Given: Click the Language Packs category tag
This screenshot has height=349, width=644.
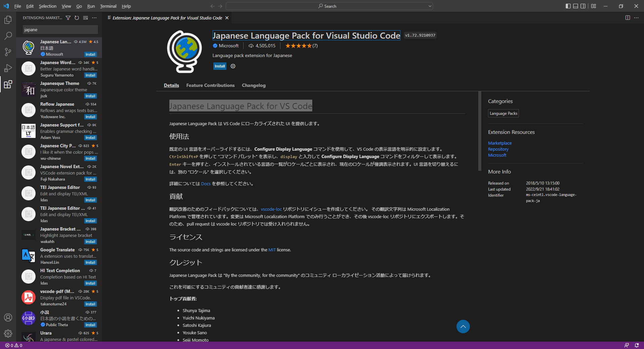Looking at the screenshot, I should click(503, 113).
